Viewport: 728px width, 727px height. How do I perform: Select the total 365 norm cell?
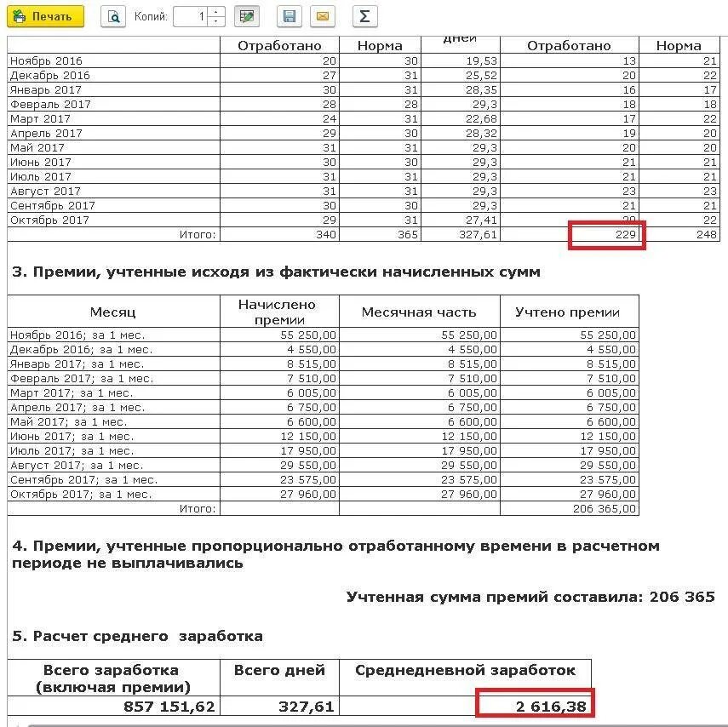pos(380,234)
